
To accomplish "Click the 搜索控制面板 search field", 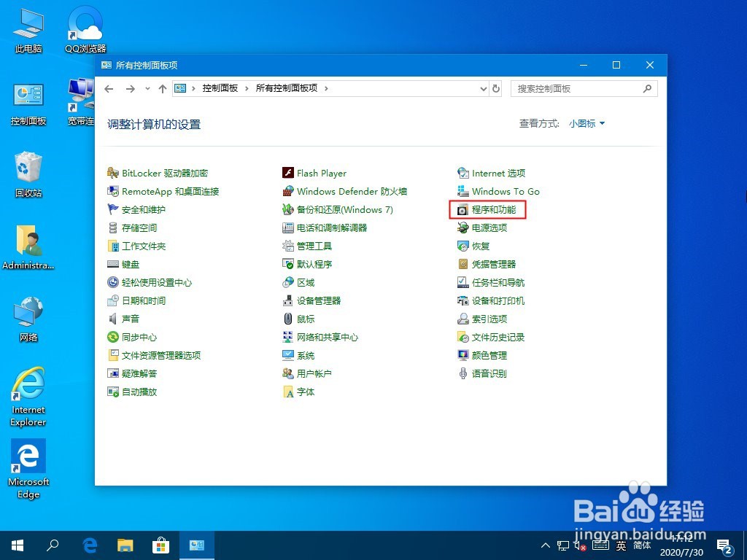I will point(584,88).
